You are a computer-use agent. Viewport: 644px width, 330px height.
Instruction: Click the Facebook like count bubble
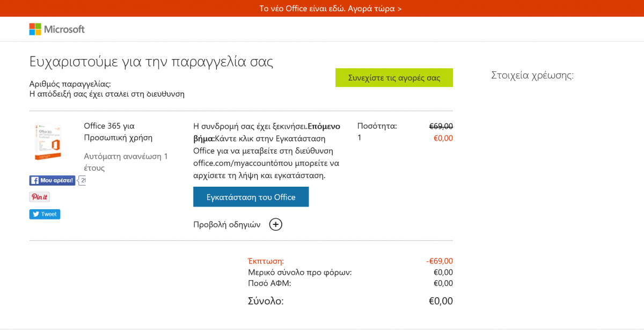pyautogui.click(x=82, y=180)
